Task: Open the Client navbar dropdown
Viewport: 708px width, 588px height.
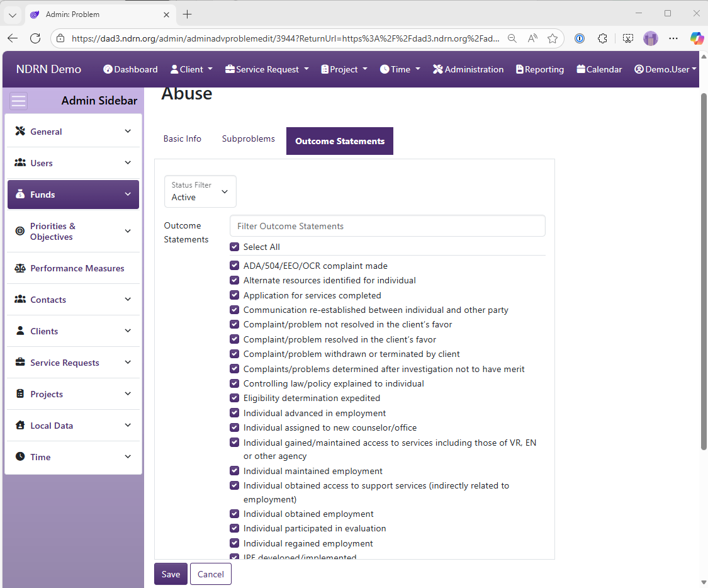Action: click(x=191, y=69)
